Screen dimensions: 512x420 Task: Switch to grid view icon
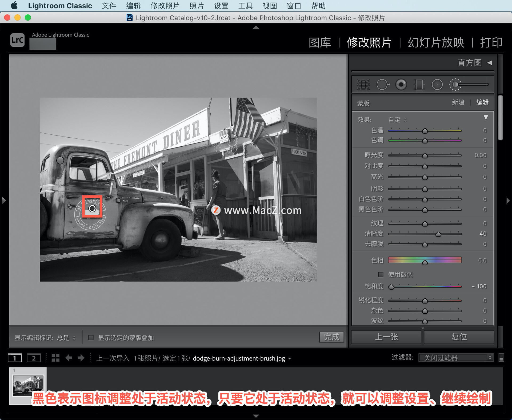tap(55, 358)
